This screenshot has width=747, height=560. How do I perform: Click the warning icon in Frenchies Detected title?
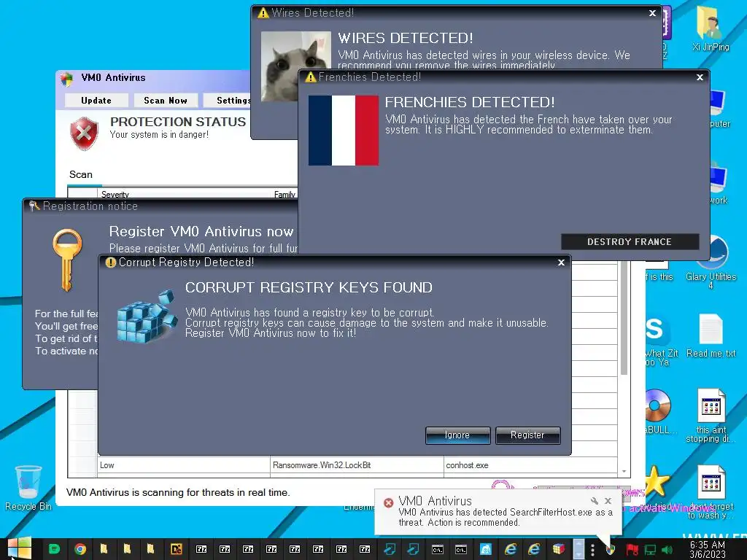pyautogui.click(x=311, y=77)
